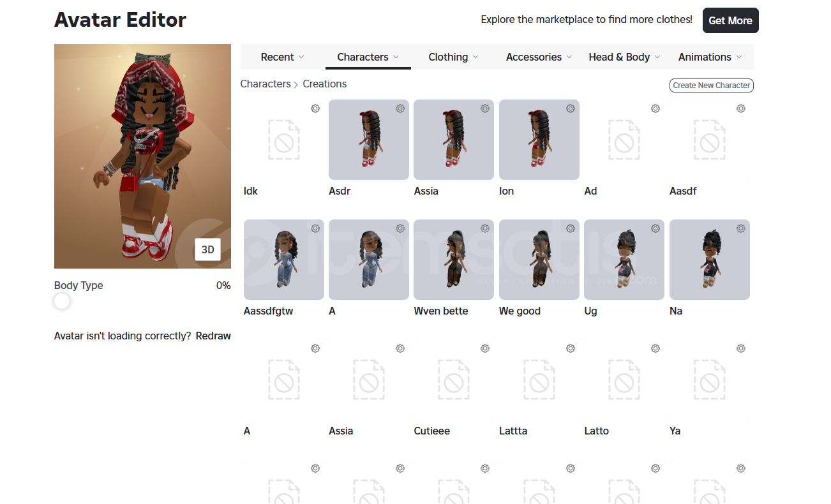This screenshot has width=831, height=504.
Task: Click Characters breadcrumb link
Action: [266, 84]
